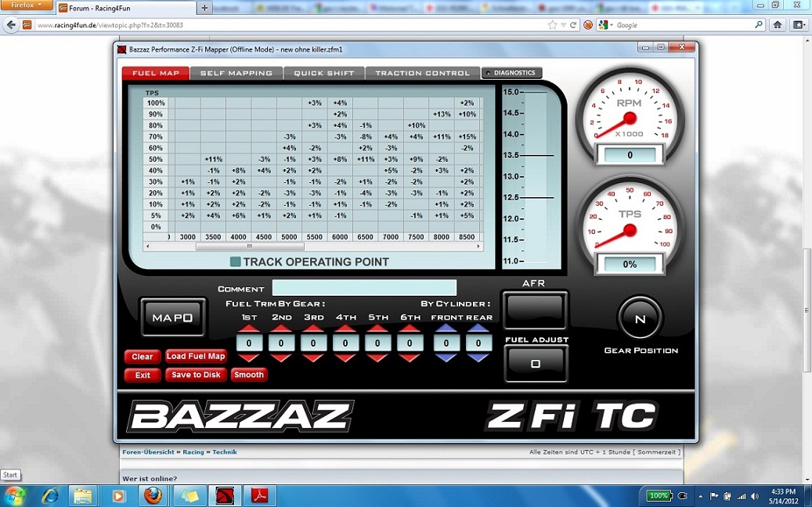Click blue down arrow below Rear cylinder trim
Viewport: 812px width, 507px height.
[x=477, y=358]
